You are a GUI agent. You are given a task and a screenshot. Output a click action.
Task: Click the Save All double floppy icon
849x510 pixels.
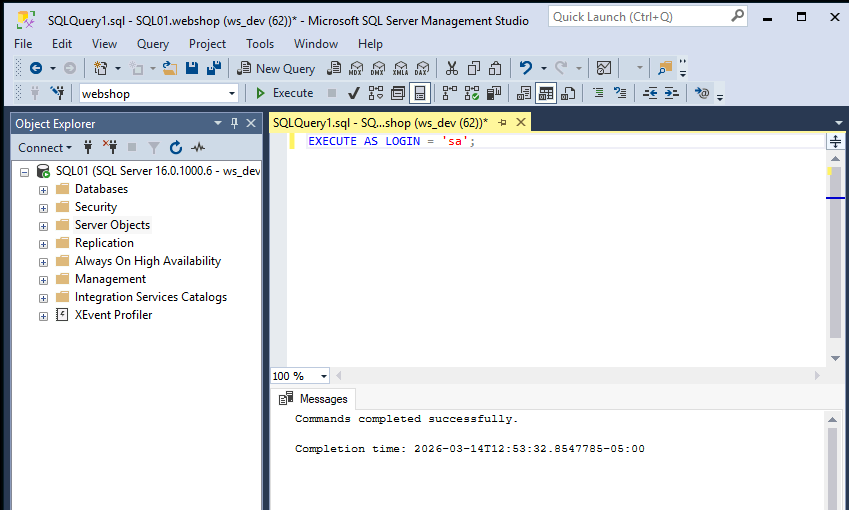coord(214,68)
